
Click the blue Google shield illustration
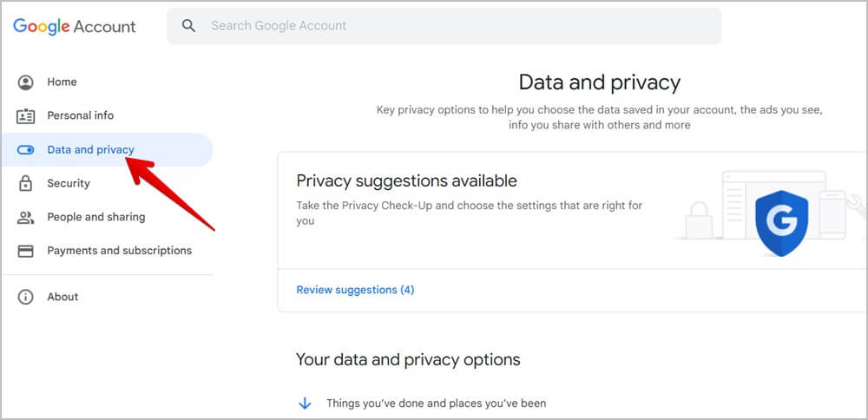[781, 220]
